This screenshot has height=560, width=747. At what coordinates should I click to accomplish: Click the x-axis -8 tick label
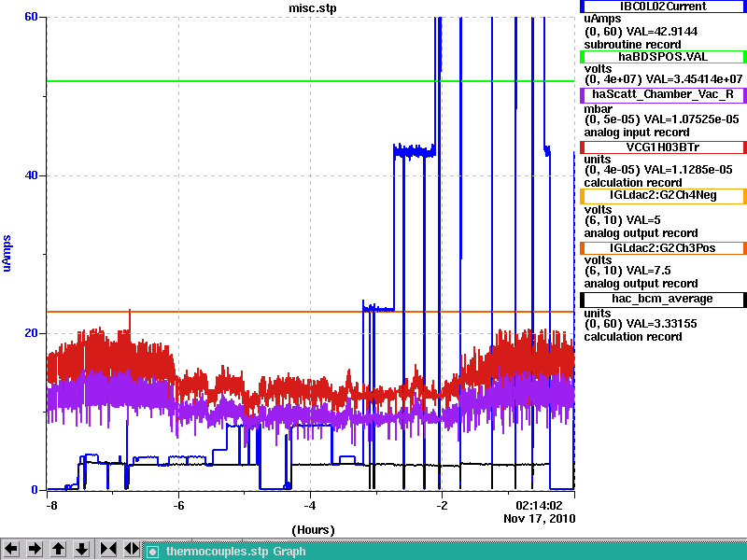(x=51, y=506)
